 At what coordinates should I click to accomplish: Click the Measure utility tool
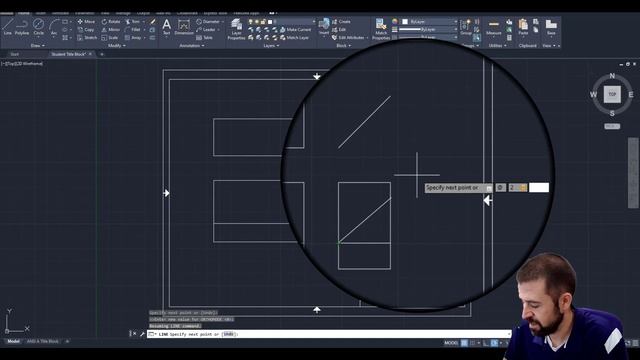coord(493,27)
